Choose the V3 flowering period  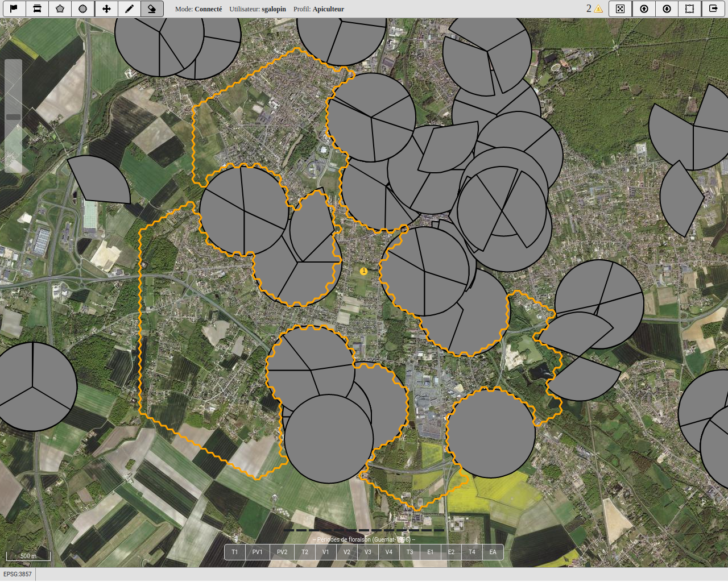tap(368, 552)
